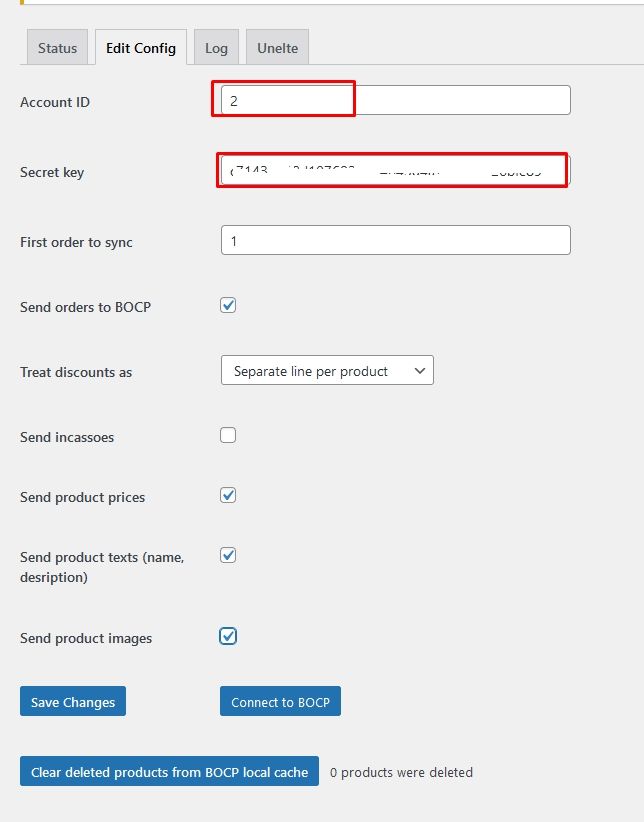
Task: Open the Unelte tab
Action: coord(277,48)
